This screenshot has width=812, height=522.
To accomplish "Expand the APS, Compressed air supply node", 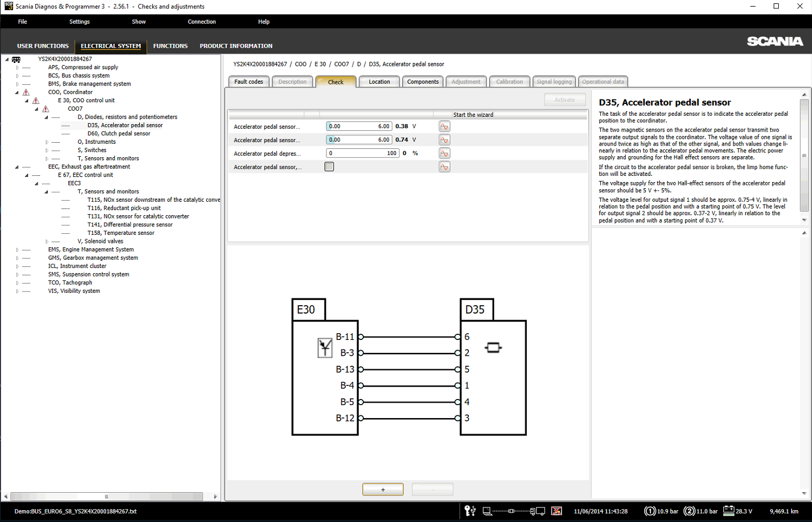I will (17, 67).
